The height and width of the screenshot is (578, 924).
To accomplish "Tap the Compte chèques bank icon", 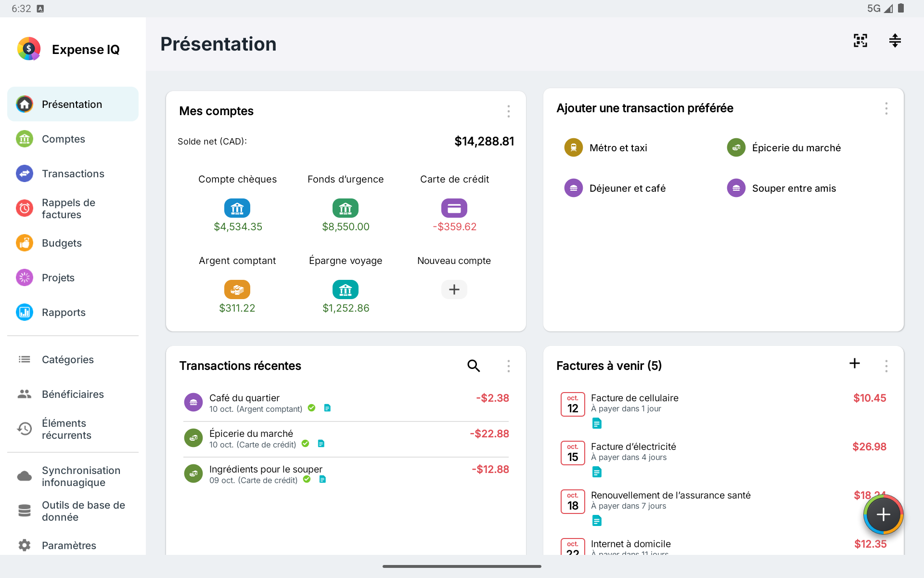I will coord(237,208).
